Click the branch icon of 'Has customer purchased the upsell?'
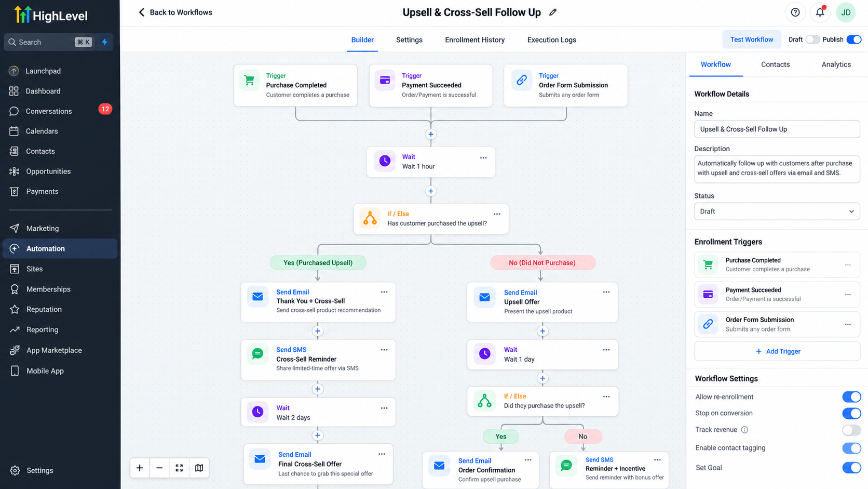Screen dimensions: 868x489 pos(370,218)
